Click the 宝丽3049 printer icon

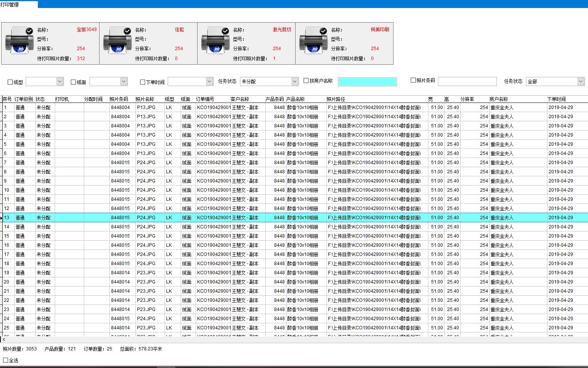(x=19, y=41)
